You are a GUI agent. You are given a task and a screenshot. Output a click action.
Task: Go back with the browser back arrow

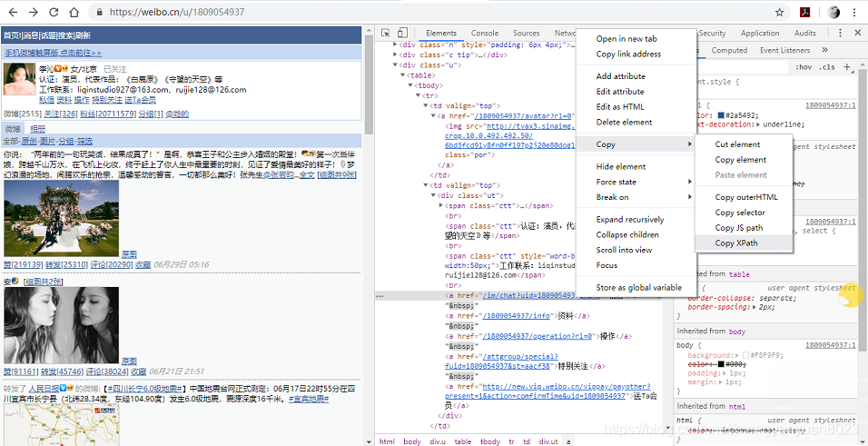pos(14,12)
